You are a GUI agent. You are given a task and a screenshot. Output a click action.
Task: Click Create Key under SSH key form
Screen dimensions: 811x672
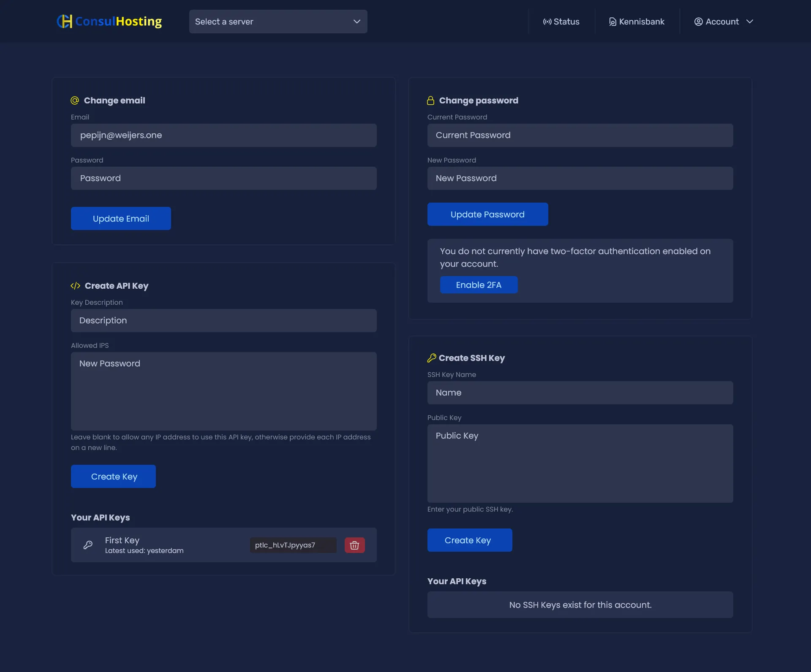coord(469,540)
